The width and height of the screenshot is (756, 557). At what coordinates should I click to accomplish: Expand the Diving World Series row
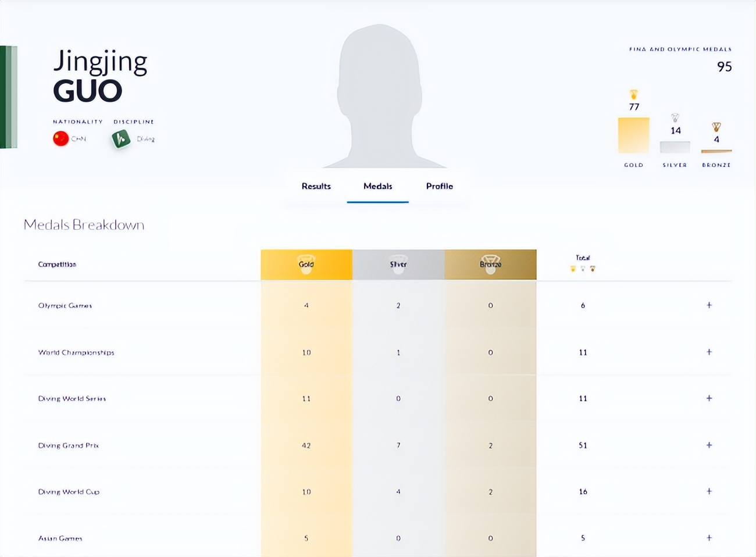click(x=709, y=398)
